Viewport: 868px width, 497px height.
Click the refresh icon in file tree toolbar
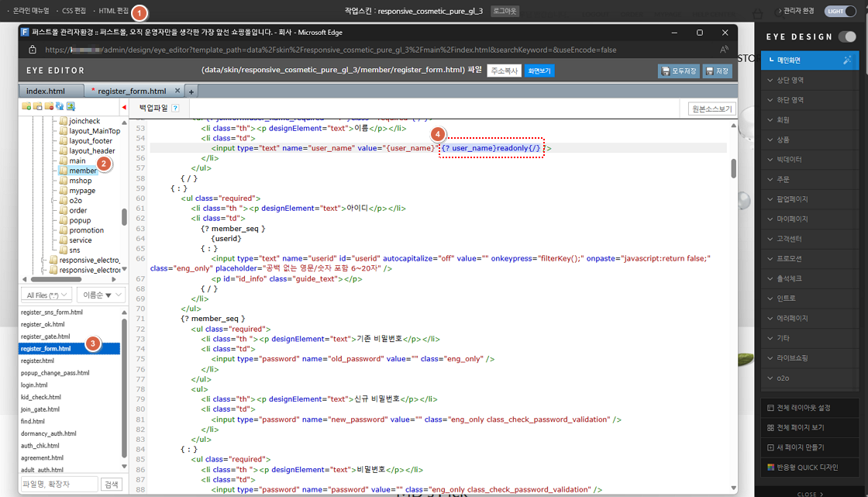pos(60,107)
